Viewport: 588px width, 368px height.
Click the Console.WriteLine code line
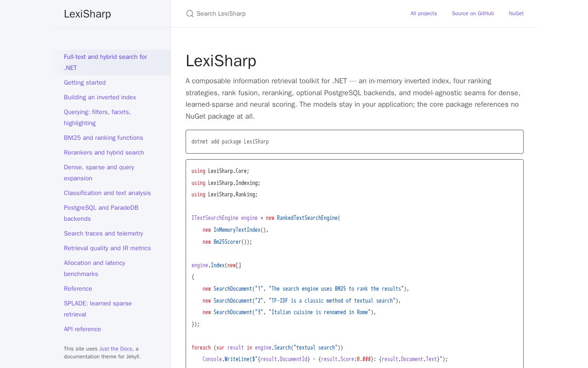pyautogui.click(x=325, y=359)
